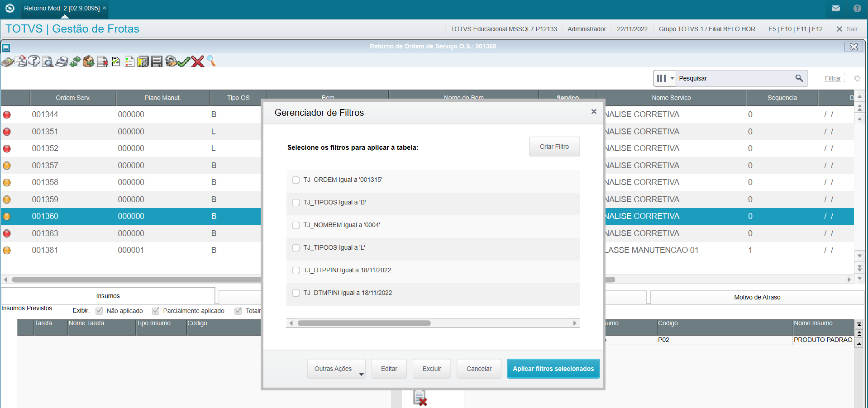Click the main table scroll-down arrow
This screenshot has width=868, height=408.
[x=859, y=256]
